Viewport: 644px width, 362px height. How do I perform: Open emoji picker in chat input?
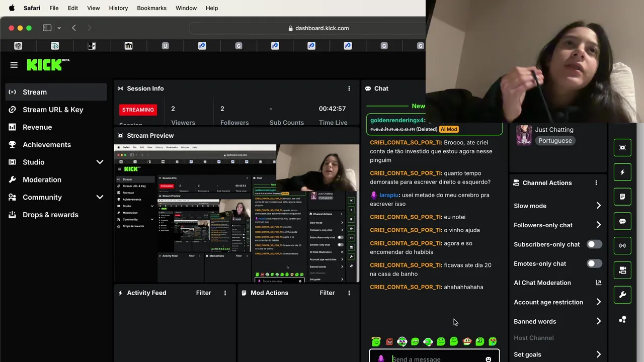488,359
